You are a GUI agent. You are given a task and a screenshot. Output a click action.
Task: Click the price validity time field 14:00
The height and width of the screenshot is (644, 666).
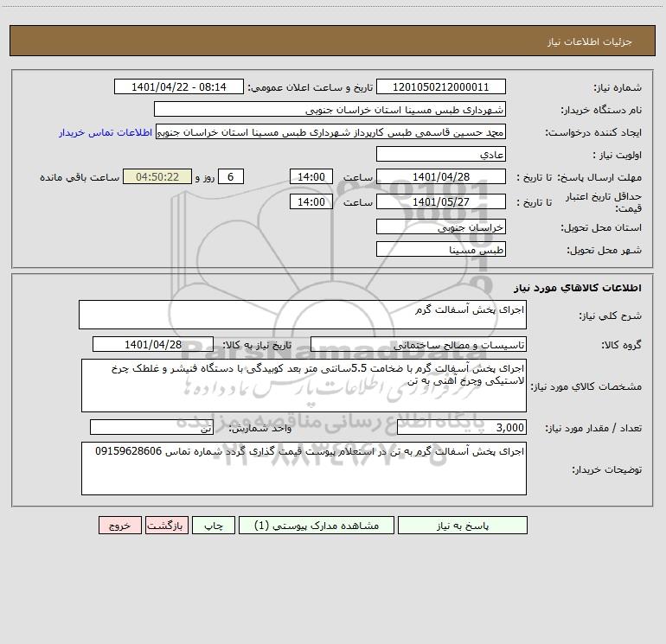(311, 201)
